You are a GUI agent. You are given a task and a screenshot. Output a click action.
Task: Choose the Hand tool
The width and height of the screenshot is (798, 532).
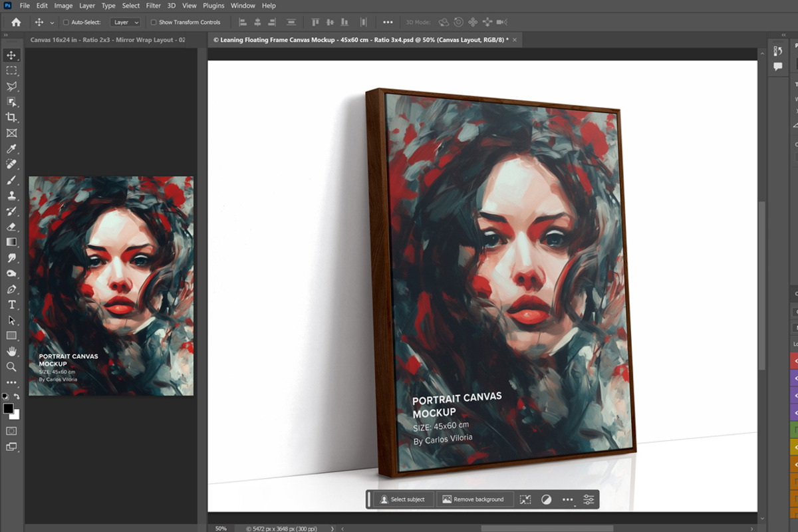(11, 351)
